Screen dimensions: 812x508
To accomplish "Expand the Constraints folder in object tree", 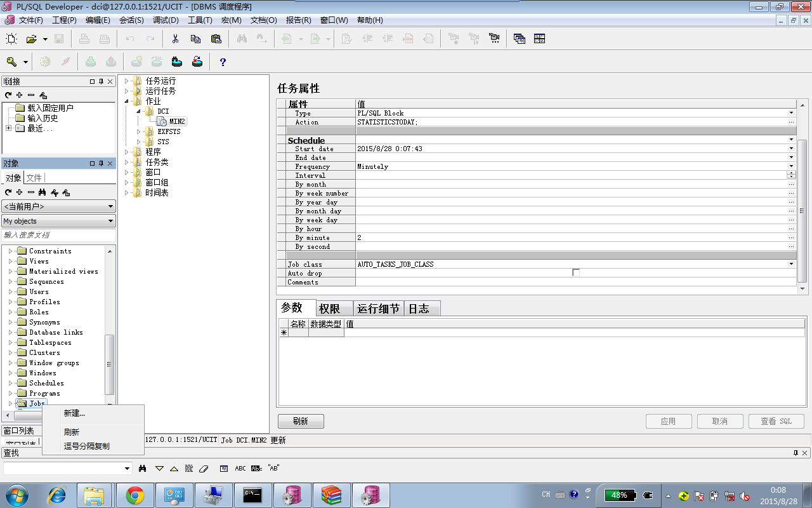I will tap(11, 251).
